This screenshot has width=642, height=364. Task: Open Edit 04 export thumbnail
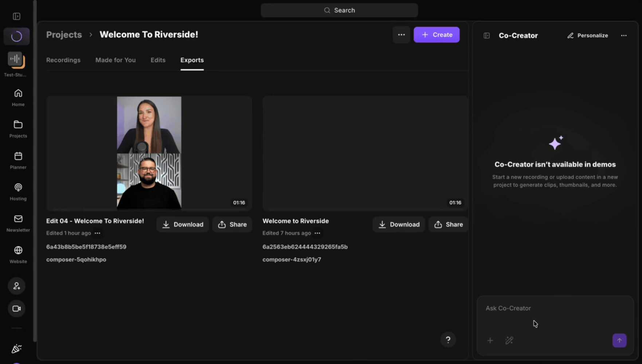click(149, 153)
